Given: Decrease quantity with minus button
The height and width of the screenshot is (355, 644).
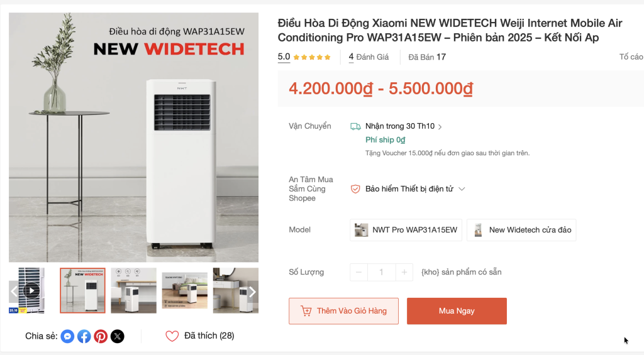Looking at the screenshot, I should (358, 272).
